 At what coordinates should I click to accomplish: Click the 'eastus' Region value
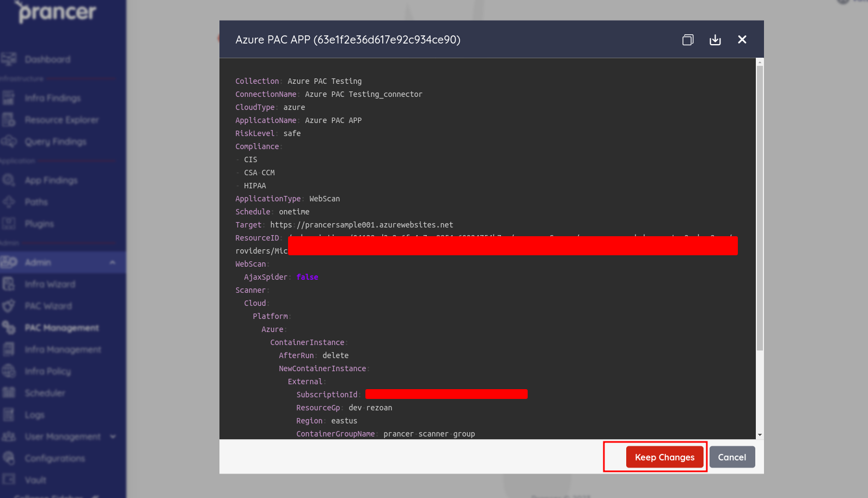(x=344, y=421)
